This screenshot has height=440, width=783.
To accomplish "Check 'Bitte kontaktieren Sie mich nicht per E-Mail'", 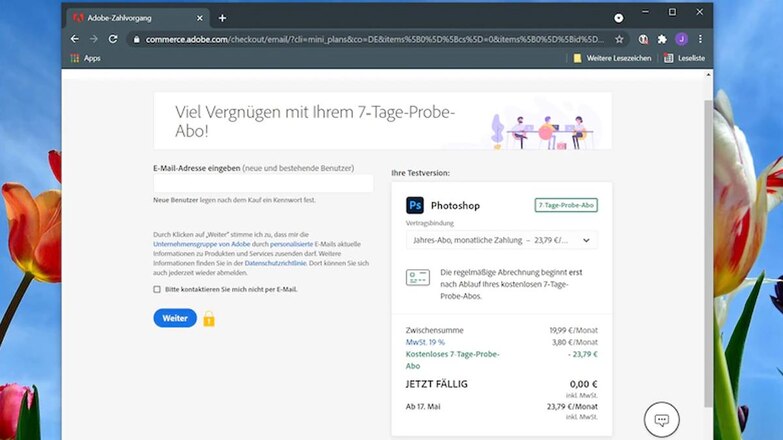I will pyautogui.click(x=157, y=289).
